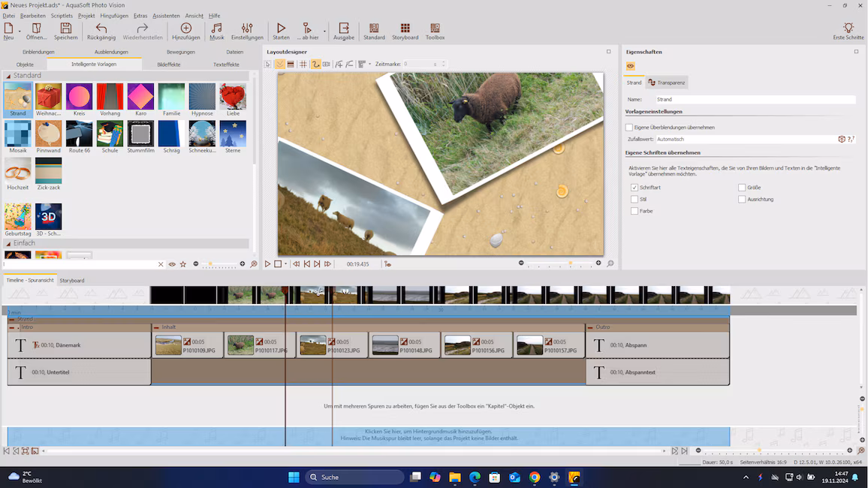
Task: Enable 'Eigene Überblendungen übernehmen' checkbox
Action: 629,128
